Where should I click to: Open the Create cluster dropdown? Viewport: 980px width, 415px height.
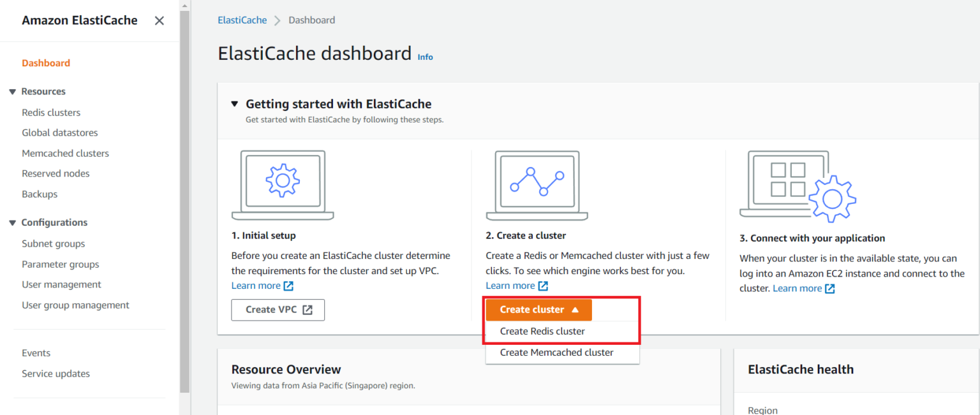[538, 309]
